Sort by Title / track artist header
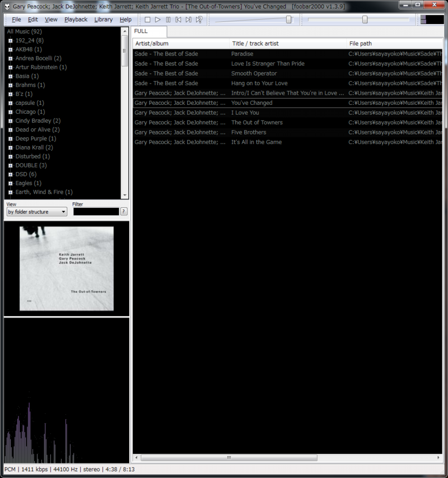Viewport: 448px width, 478px height. pos(288,44)
